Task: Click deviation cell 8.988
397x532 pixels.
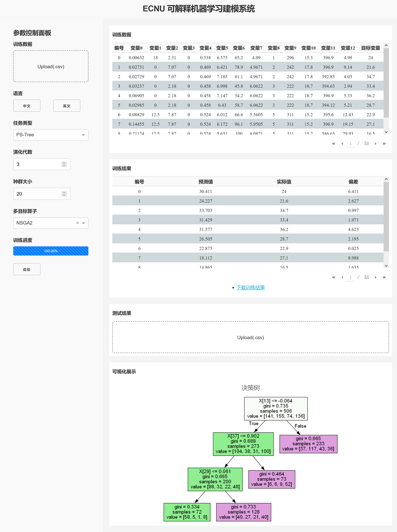Action: coord(353,258)
